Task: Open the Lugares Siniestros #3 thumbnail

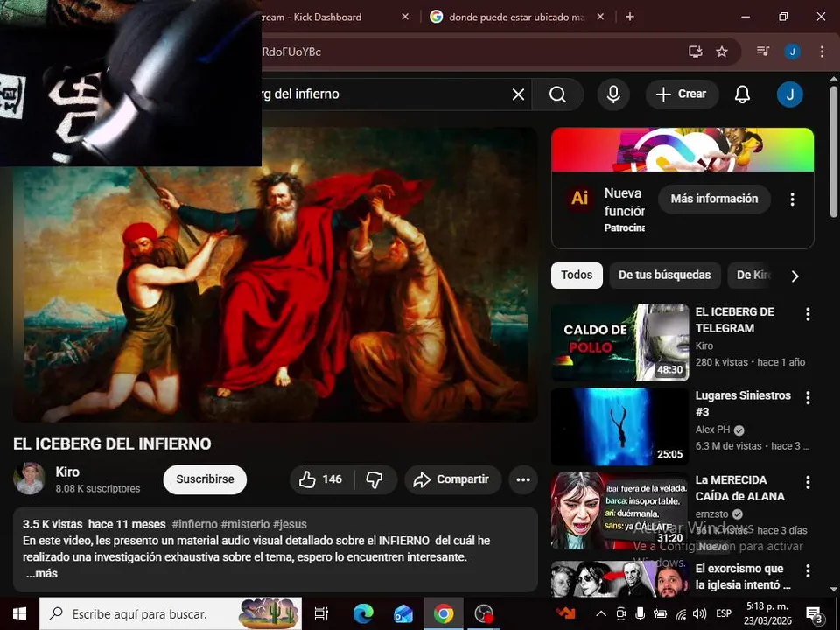Action: (x=619, y=427)
